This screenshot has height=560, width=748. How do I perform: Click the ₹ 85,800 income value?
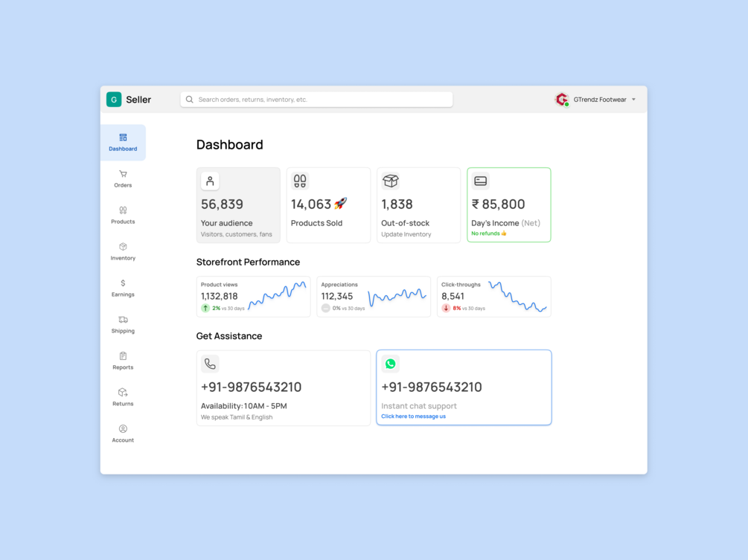(x=498, y=204)
